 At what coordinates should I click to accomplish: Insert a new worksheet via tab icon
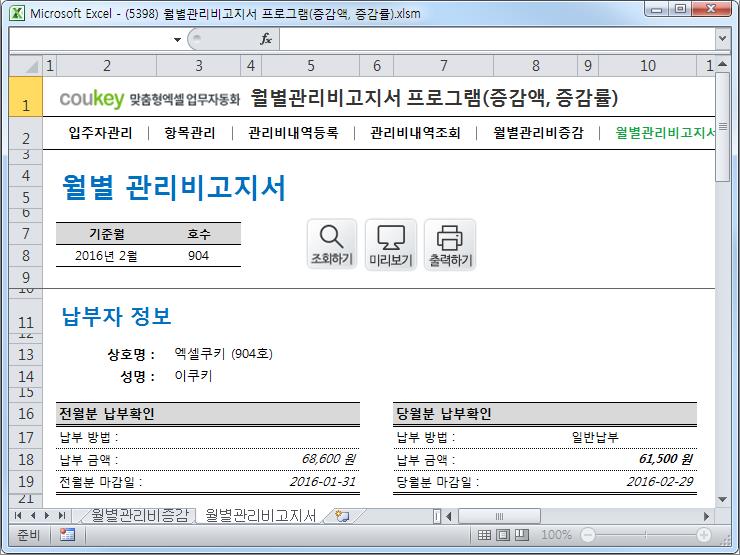click(x=342, y=516)
